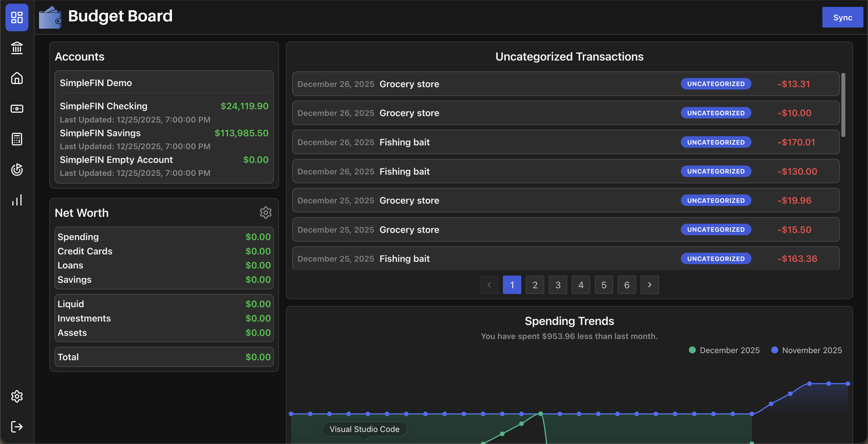The width and height of the screenshot is (868, 444).
Task: Open the calculator Budgets sidebar icon
Action: tap(17, 139)
